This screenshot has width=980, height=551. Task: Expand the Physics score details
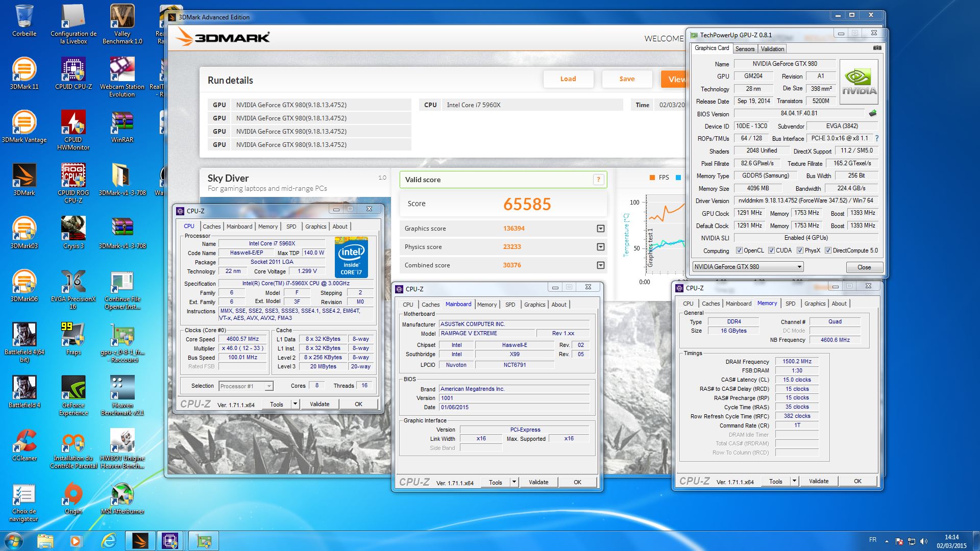coord(600,247)
